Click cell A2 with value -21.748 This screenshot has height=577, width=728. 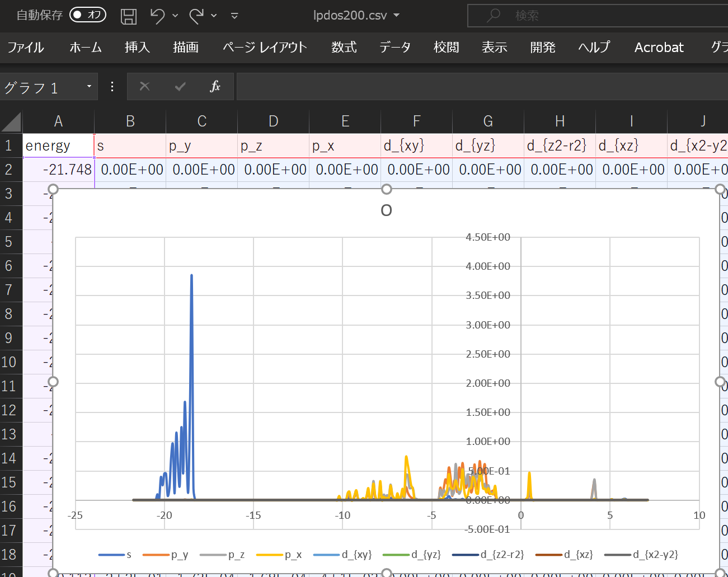[58, 170]
